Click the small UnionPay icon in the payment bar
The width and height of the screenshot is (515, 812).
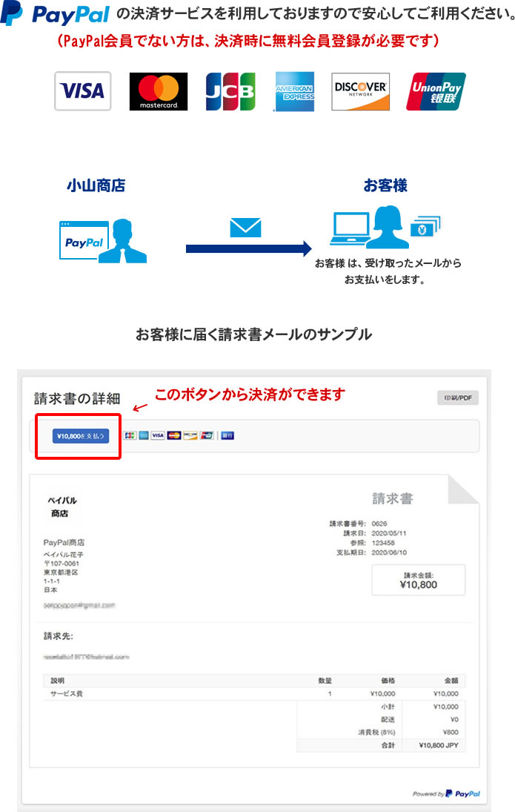207,435
